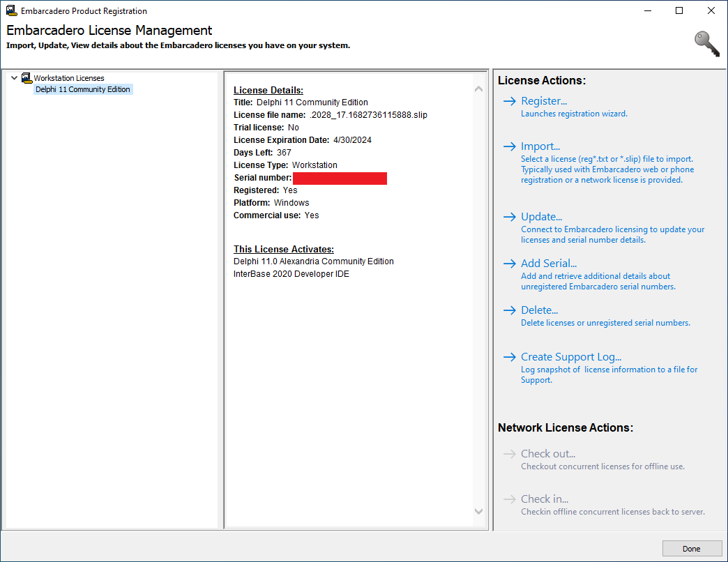
Task: Click the arrow icon beside Update
Action: (x=508, y=218)
